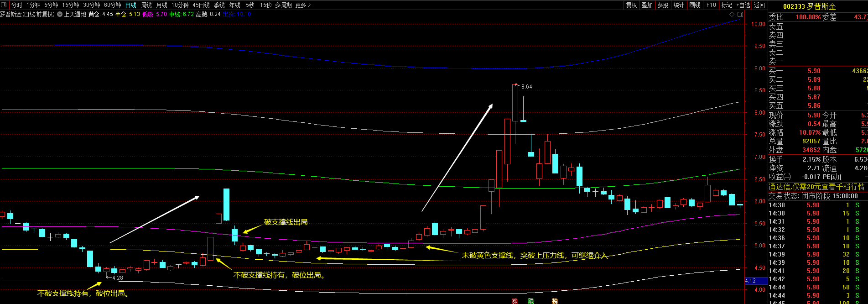Viewport: 868px width, 304px height.
Task: Select the 季线 quarterly tab
Action: 219,5
